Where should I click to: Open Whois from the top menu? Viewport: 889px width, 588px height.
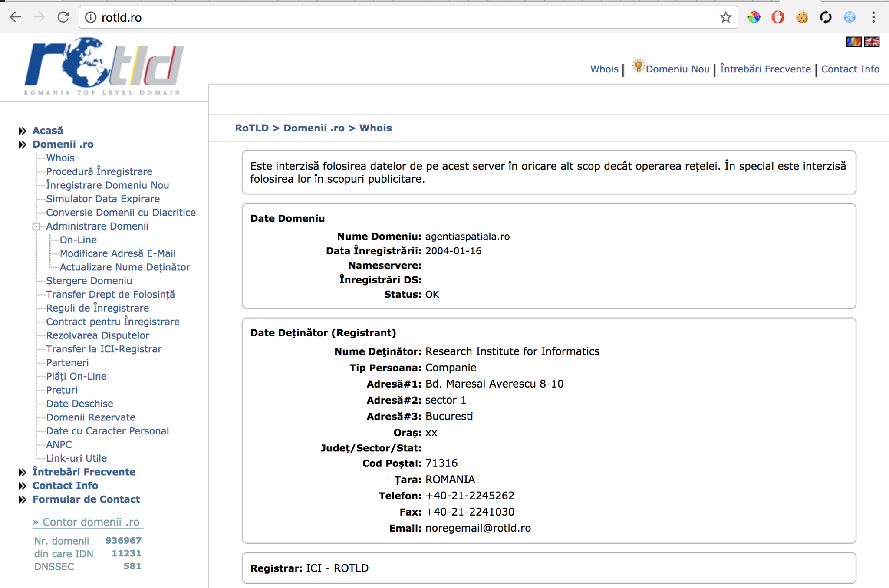pyautogui.click(x=604, y=69)
